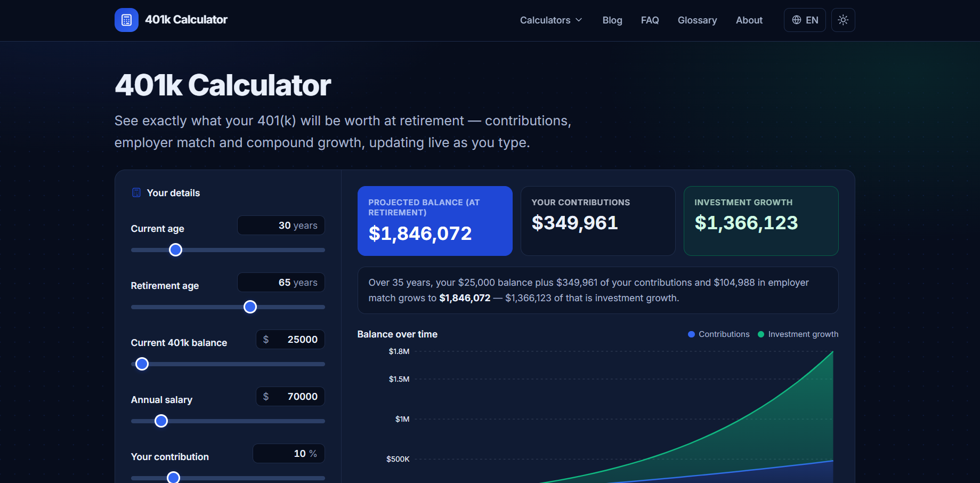
Task: Click the Contributions legend label
Action: pyautogui.click(x=724, y=334)
